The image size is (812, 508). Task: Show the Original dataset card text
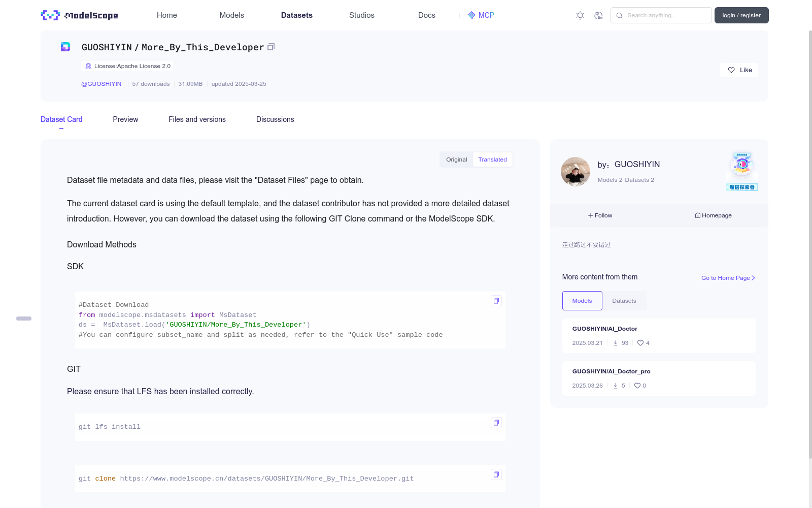(457, 160)
